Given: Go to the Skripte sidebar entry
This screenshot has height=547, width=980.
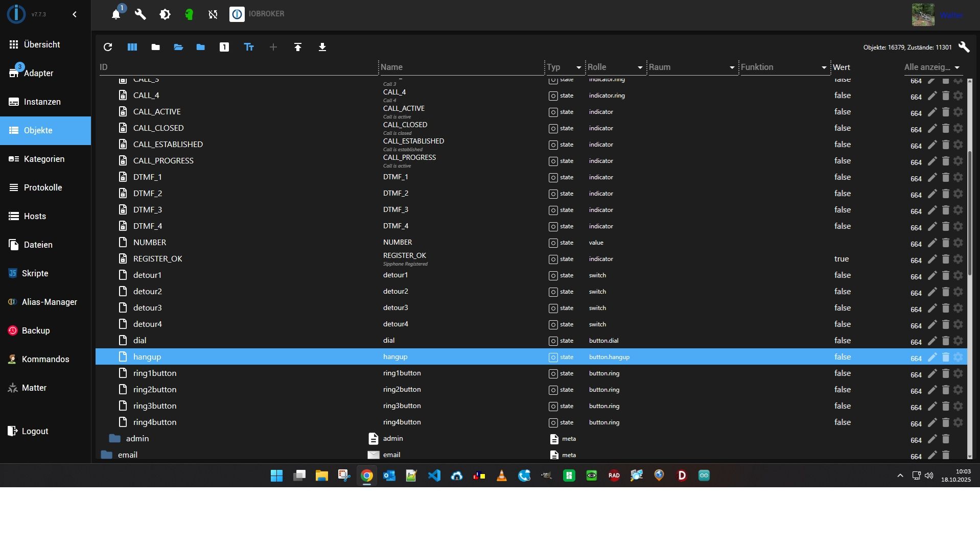Looking at the screenshot, I should tap(35, 273).
